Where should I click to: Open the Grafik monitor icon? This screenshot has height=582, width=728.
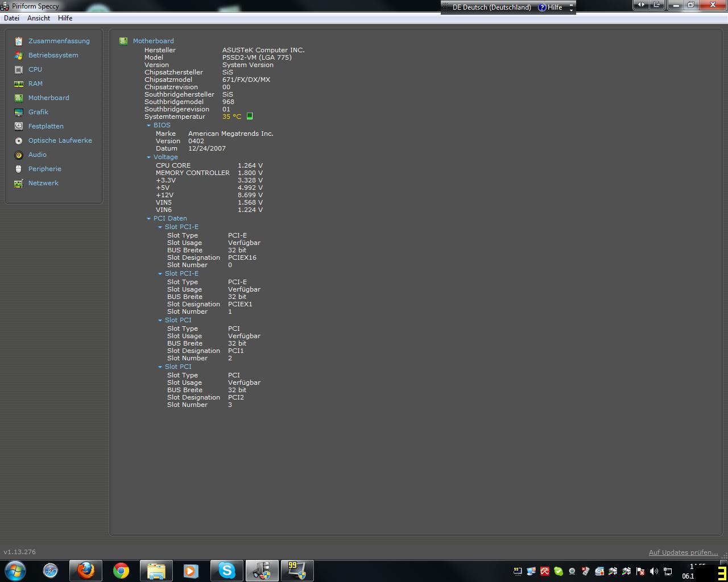click(19, 112)
